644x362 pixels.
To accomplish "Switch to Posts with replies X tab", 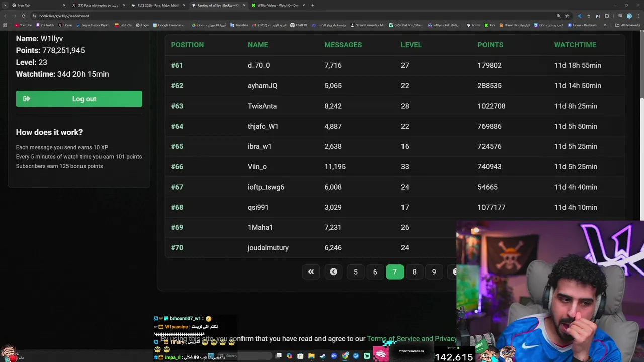I will (x=98, y=5).
